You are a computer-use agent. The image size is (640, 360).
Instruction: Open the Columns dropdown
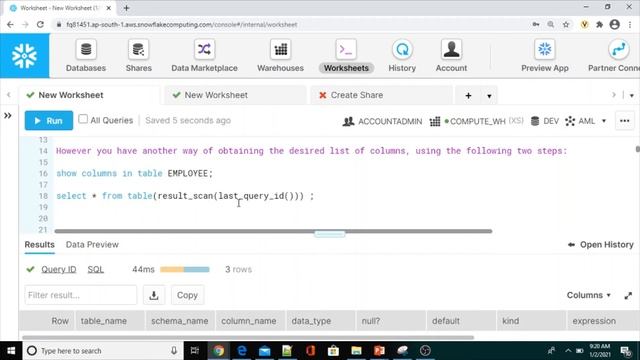[588, 295]
